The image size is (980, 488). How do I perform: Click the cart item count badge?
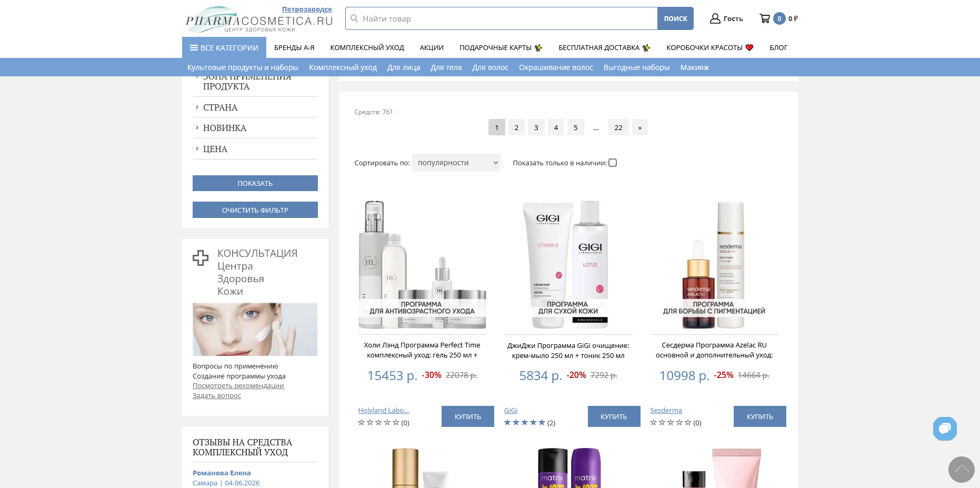[x=779, y=18]
